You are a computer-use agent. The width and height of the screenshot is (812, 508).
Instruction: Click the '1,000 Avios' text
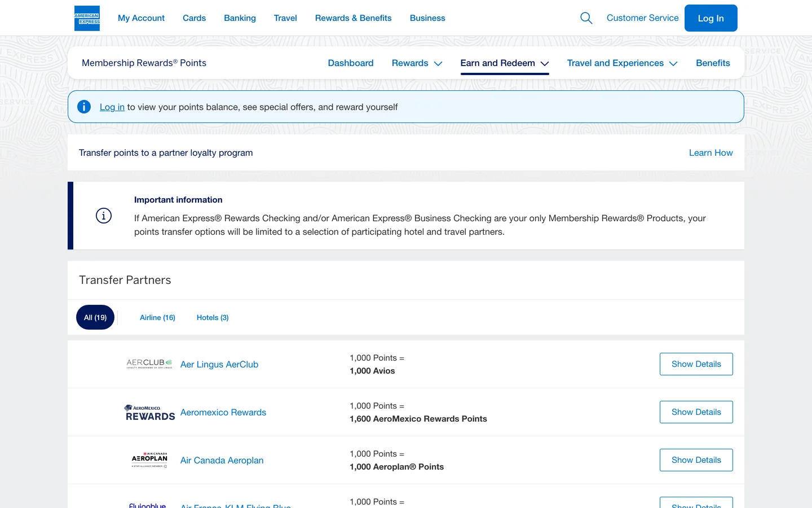pyautogui.click(x=372, y=371)
